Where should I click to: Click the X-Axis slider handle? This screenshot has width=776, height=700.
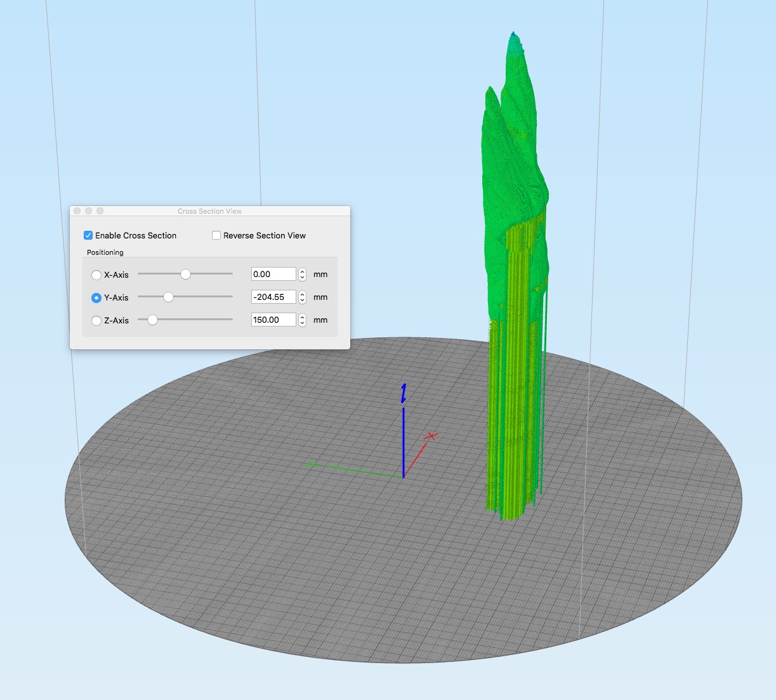pos(185,275)
